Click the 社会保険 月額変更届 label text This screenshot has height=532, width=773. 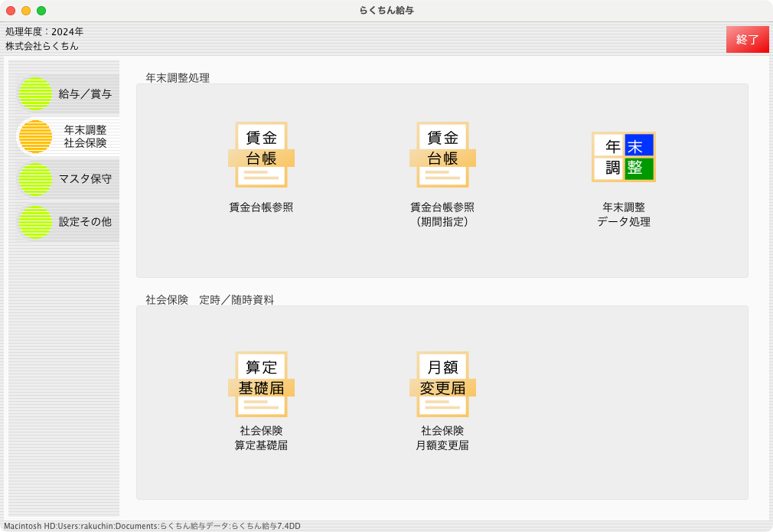click(x=442, y=438)
